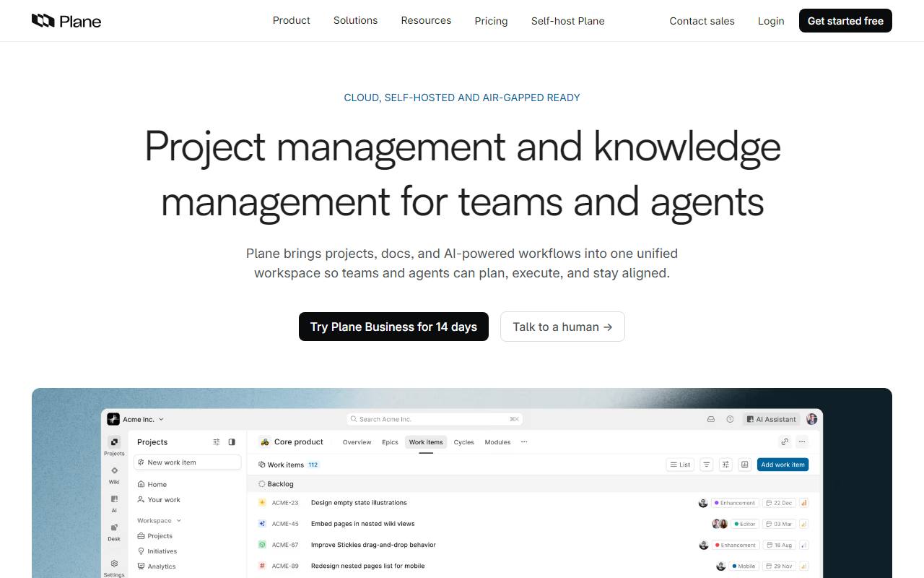Screen dimensions: 924x578
Task: Switch to the Overview tab
Action: coord(357,442)
